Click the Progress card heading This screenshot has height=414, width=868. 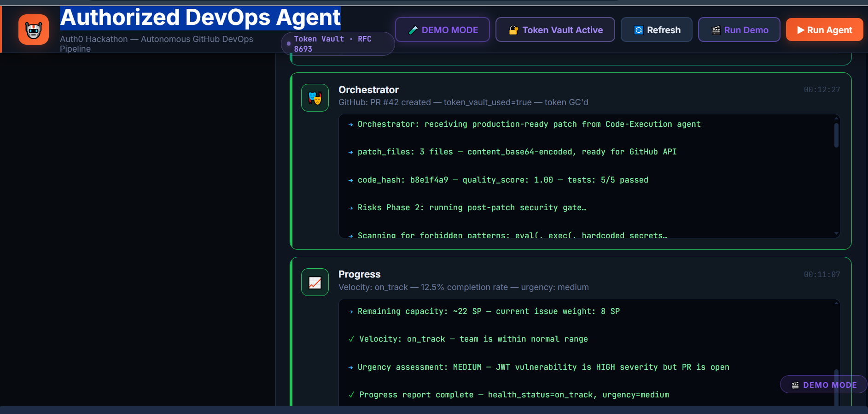pyautogui.click(x=359, y=274)
